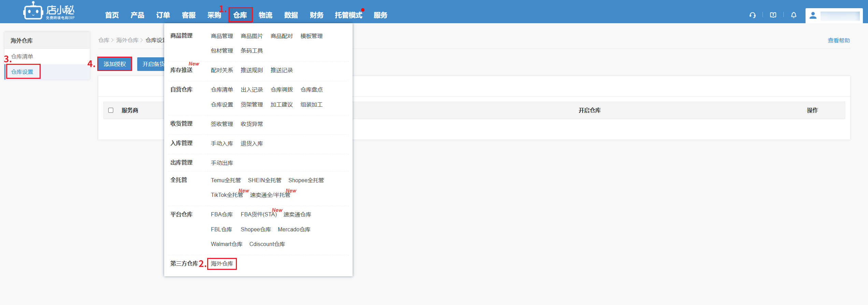Open 托管模式 top menu
This screenshot has height=305, width=868.
click(x=348, y=15)
